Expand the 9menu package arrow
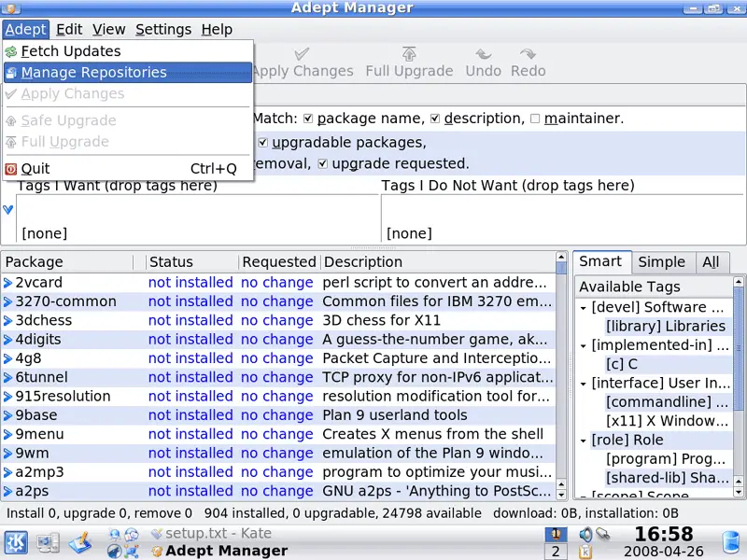Viewport: 747px width, 560px height. tap(7, 435)
